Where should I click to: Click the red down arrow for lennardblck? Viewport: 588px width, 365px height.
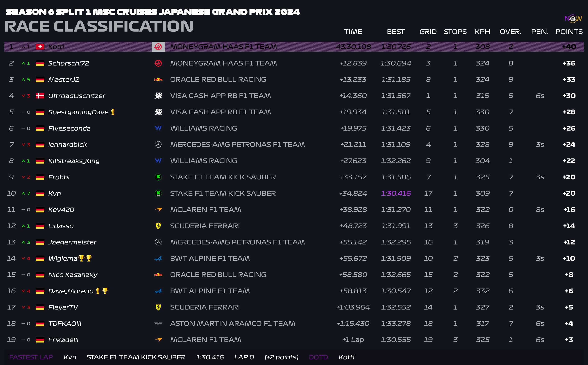(x=23, y=144)
